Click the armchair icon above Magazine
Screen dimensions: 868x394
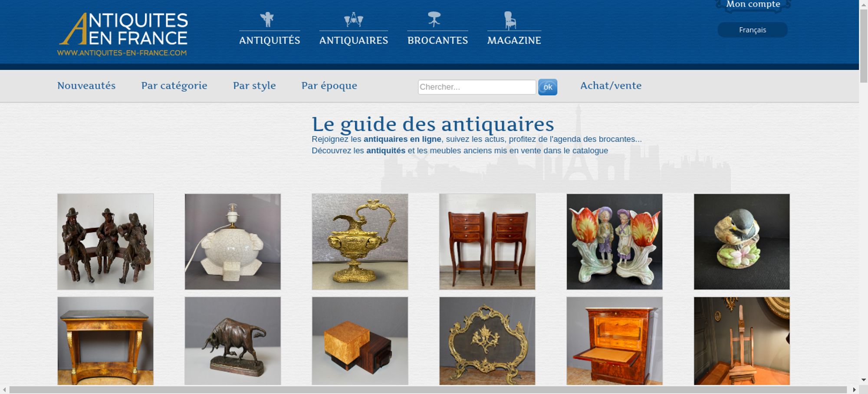click(x=510, y=20)
